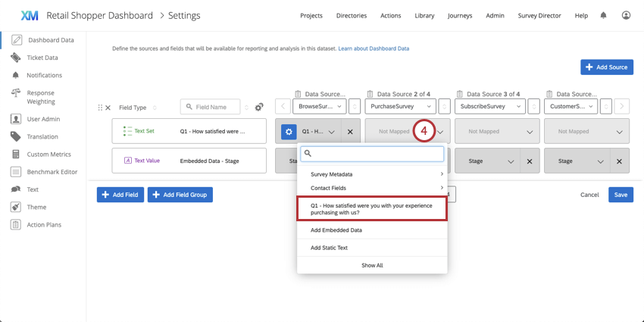Remove the BrowseSurvey Q1 mapping with X
The width and height of the screenshot is (644, 322).
click(x=350, y=131)
